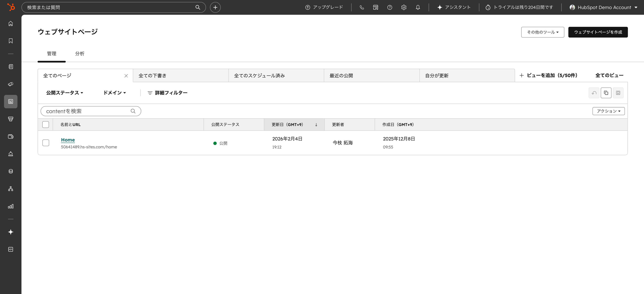The image size is (644, 294).
Task: Open the CRM contacts icon in sidebar
Action: (11, 66)
